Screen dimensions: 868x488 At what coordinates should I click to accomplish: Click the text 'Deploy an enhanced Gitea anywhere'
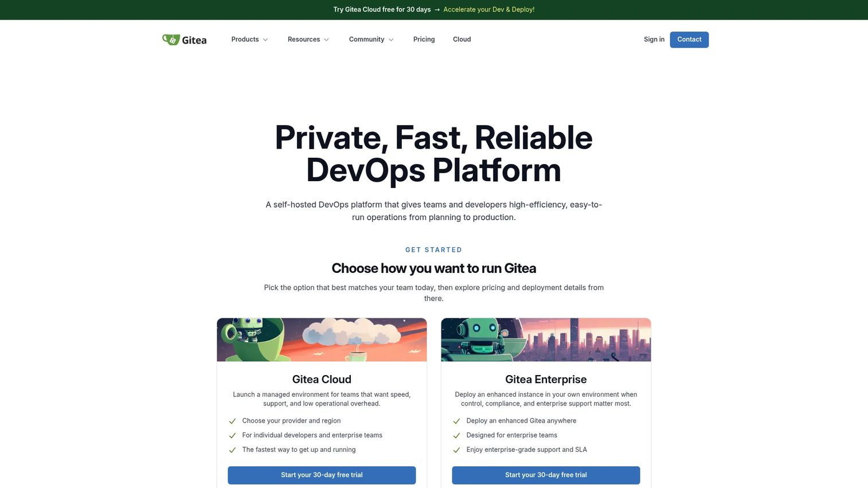pyautogui.click(x=521, y=421)
